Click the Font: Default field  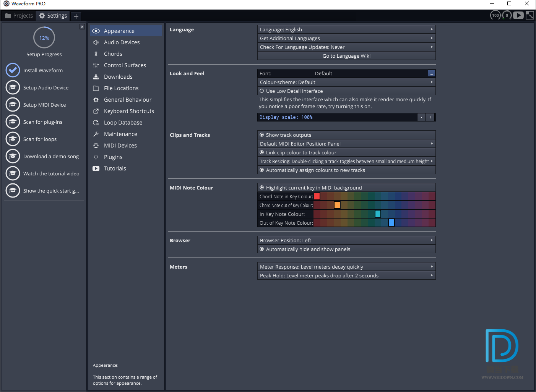point(343,73)
